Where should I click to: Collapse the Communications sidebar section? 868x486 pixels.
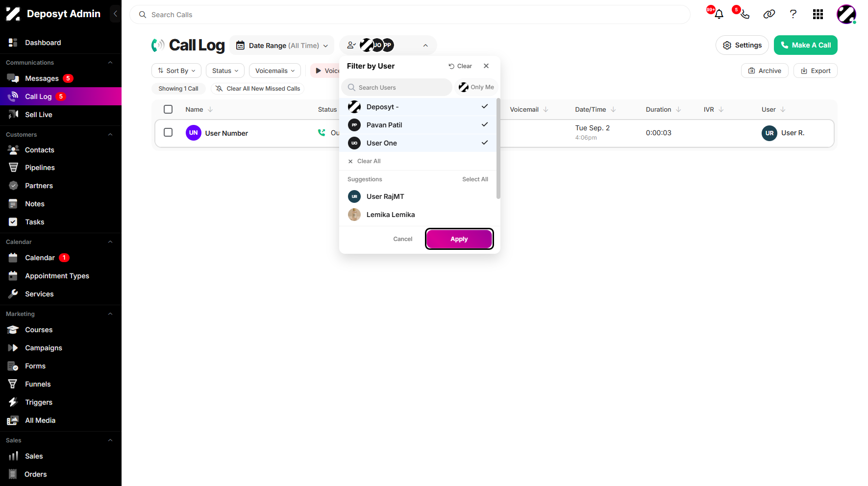coord(110,63)
